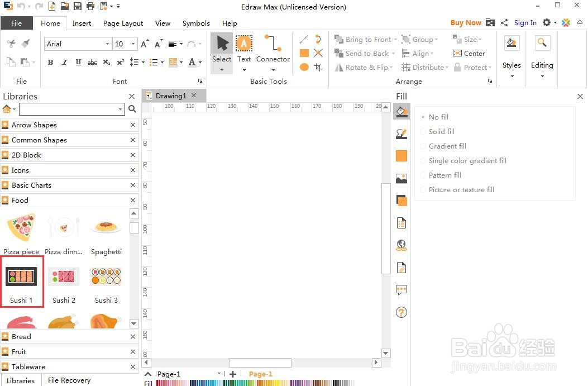Select the Text tool
This screenshot has height=386, width=588.
244,53
